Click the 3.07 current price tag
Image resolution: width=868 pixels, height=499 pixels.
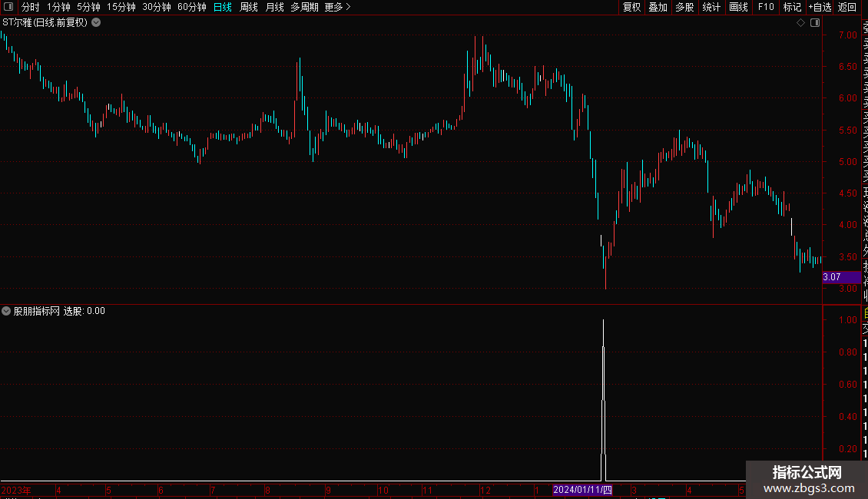pyautogui.click(x=841, y=277)
